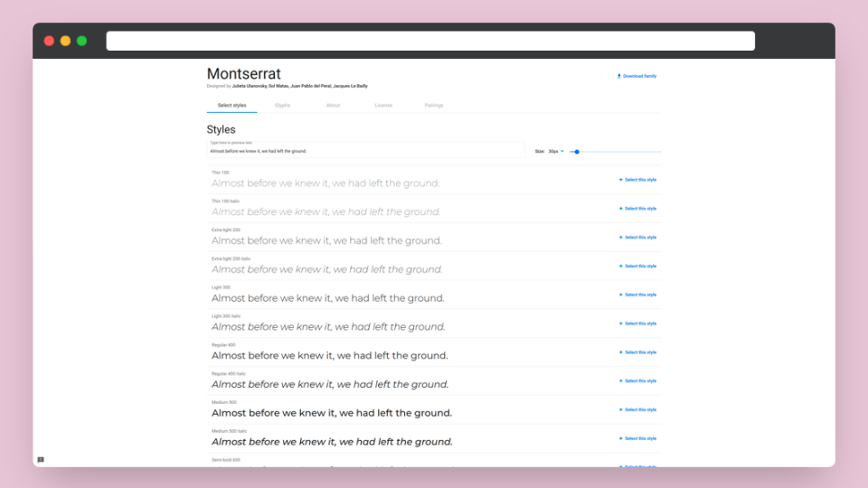Select the Thin 100 style

pos(637,180)
